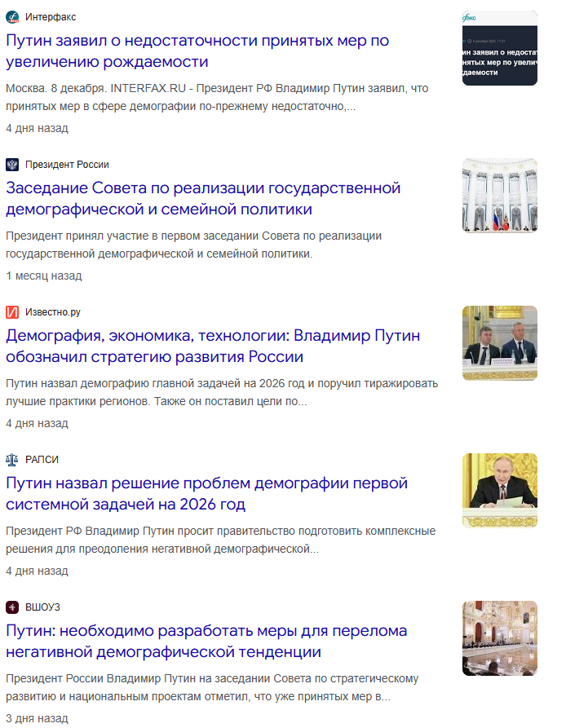
Task: Click the Известно.ру source name
Action: point(52,312)
